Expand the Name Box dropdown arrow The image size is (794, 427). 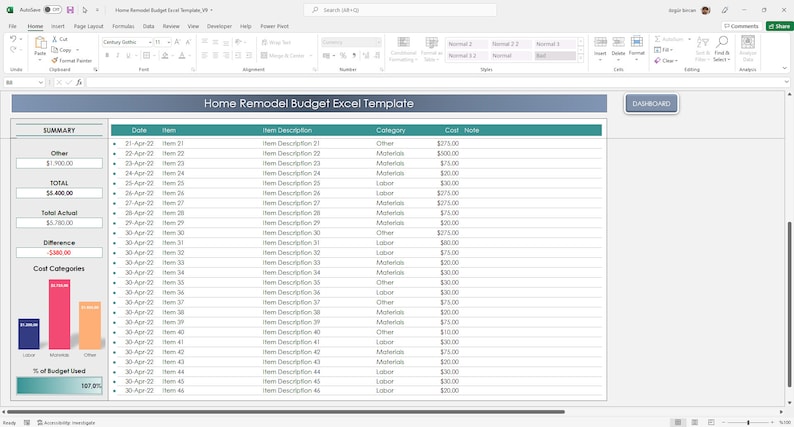pos(41,82)
